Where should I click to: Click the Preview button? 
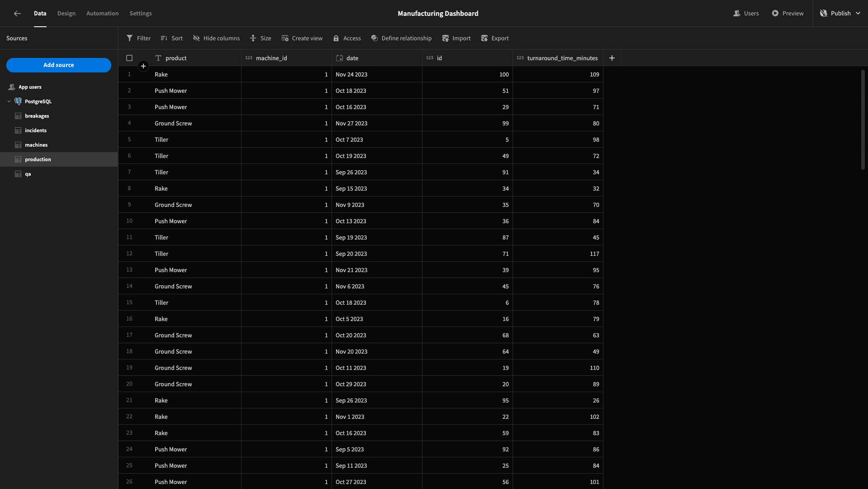click(x=787, y=14)
